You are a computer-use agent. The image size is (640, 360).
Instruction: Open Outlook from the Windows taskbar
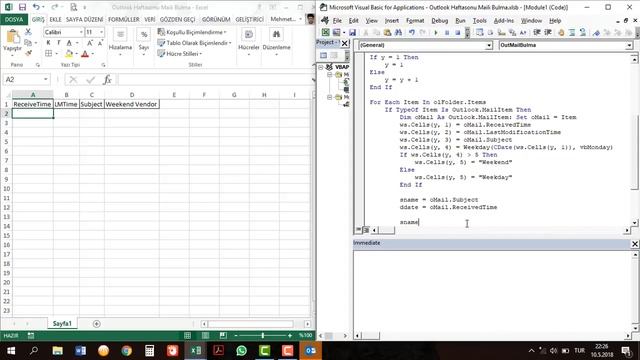[x=311, y=351]
